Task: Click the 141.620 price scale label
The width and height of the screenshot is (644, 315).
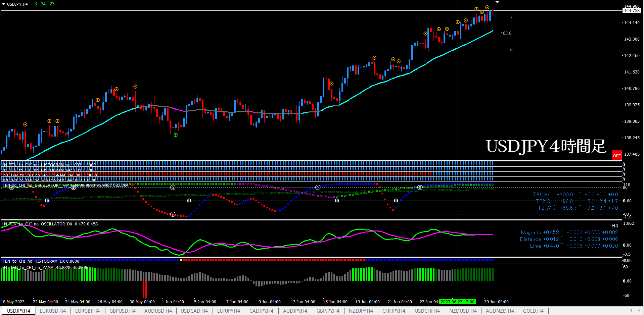Action: [632, 72]
